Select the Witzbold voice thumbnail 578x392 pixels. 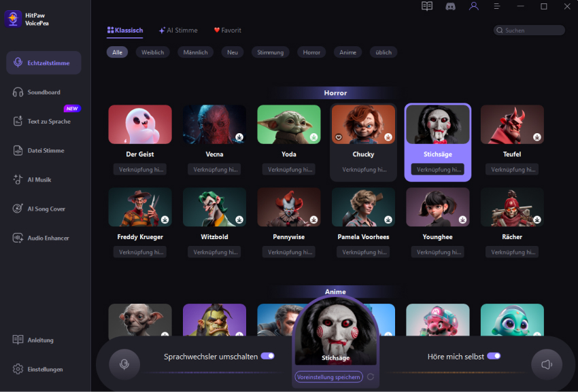coord(214,207)
